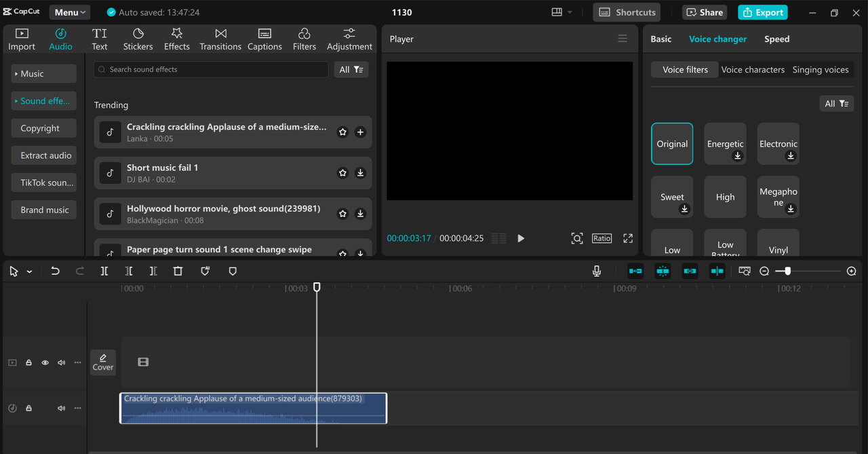The image size is (868, 454).
Task: Apply the Sweet voice filter
Action: 672,197
